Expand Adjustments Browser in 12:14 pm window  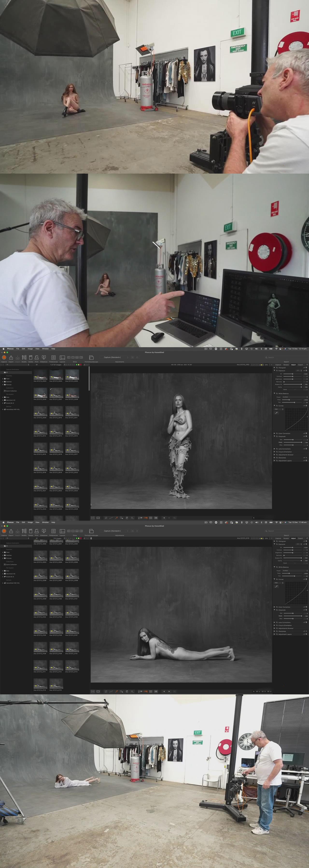pos(274,455)
